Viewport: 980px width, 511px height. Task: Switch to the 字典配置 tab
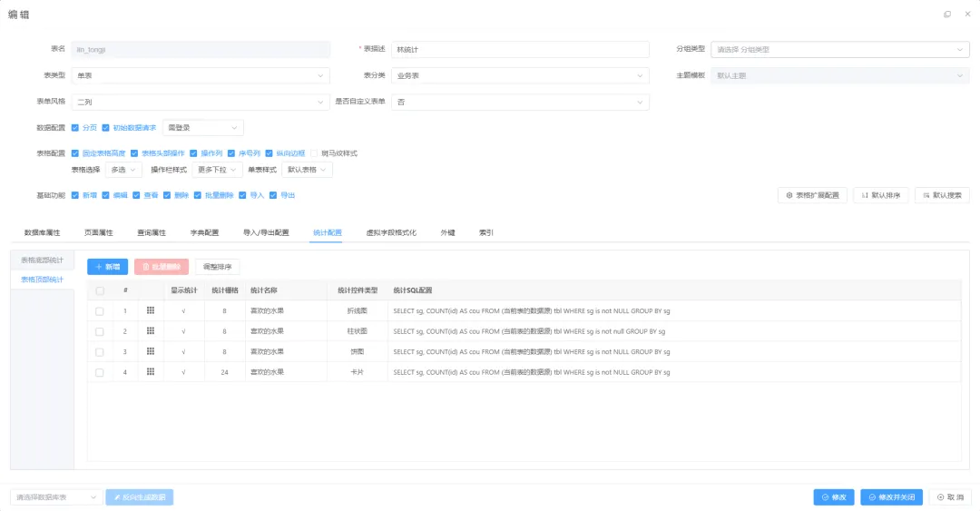(204, 232)
